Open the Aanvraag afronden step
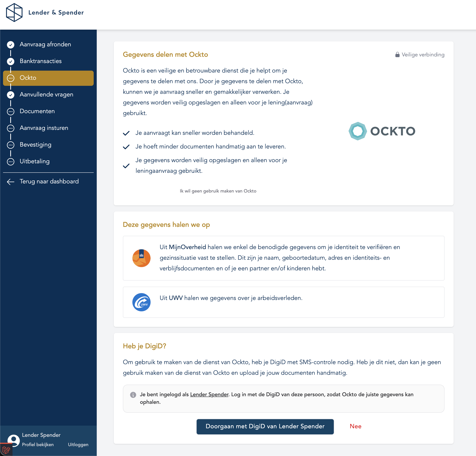This screenshot has width=476, height=456. 45,44
